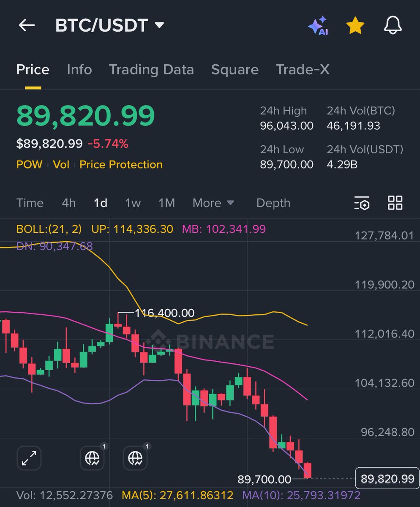Select the 1w chart interval
The height and width of the screenshot is (507, 420).
pyautogui.click(x=133, y=203)
